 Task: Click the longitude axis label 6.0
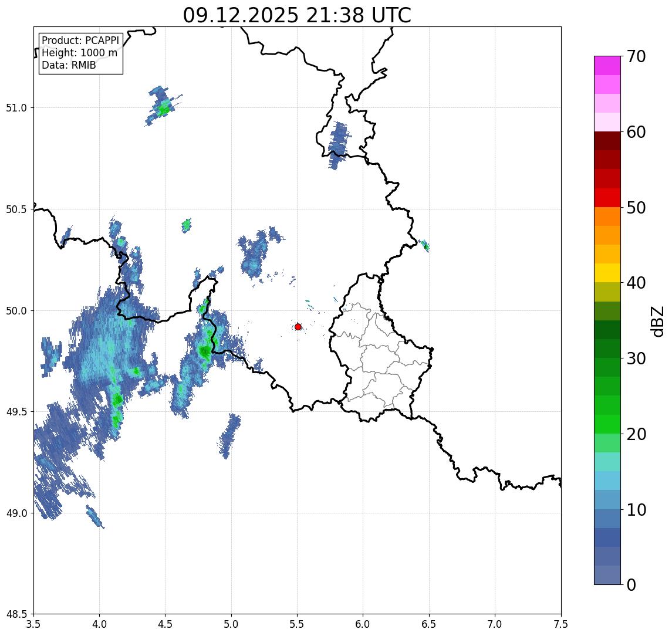coord(363,624)
